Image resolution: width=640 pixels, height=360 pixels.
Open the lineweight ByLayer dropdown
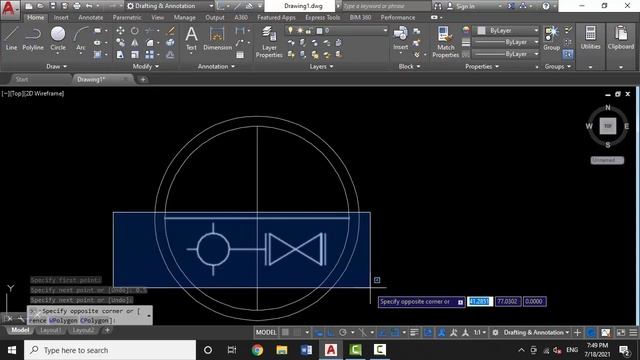tap(506, 42)
